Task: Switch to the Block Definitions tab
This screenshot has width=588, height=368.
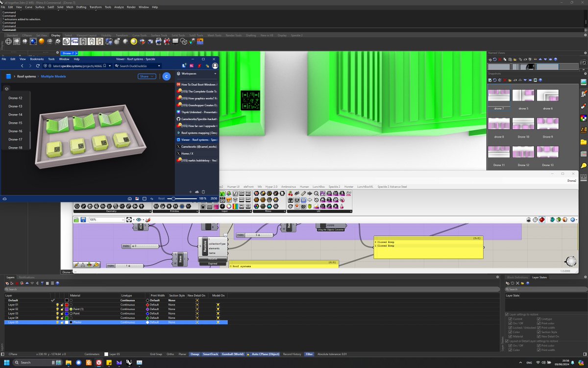Action: click(517, 277)
